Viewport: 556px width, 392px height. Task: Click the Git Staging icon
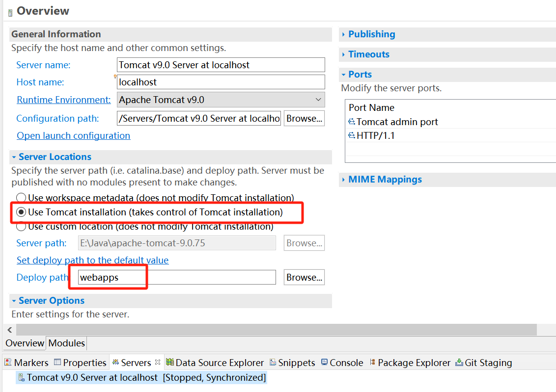[459, 362]
